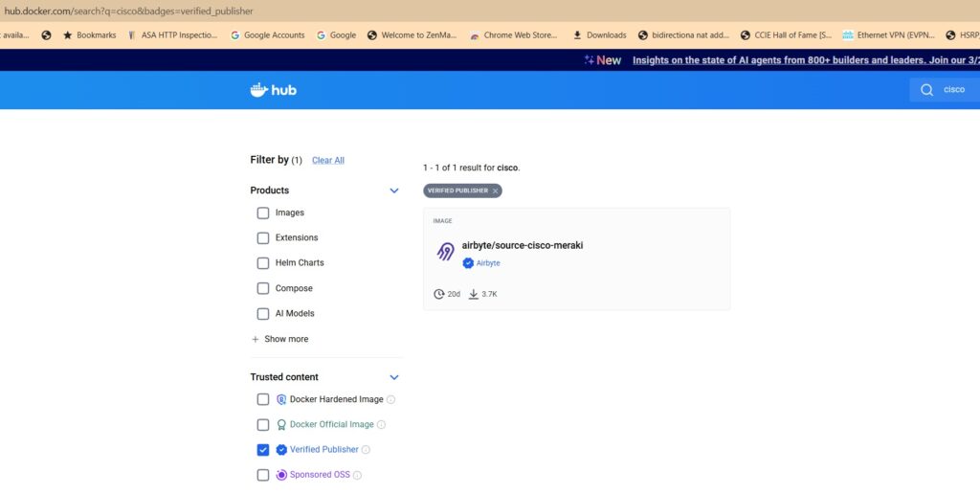This screenshot has width=980, height=494.
Task: Open the Welcome to ZenMa bookmark
Action: tap(412, 35)
